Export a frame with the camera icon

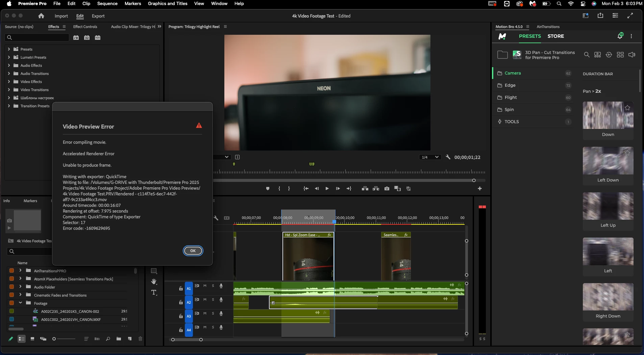click(387, 189)
